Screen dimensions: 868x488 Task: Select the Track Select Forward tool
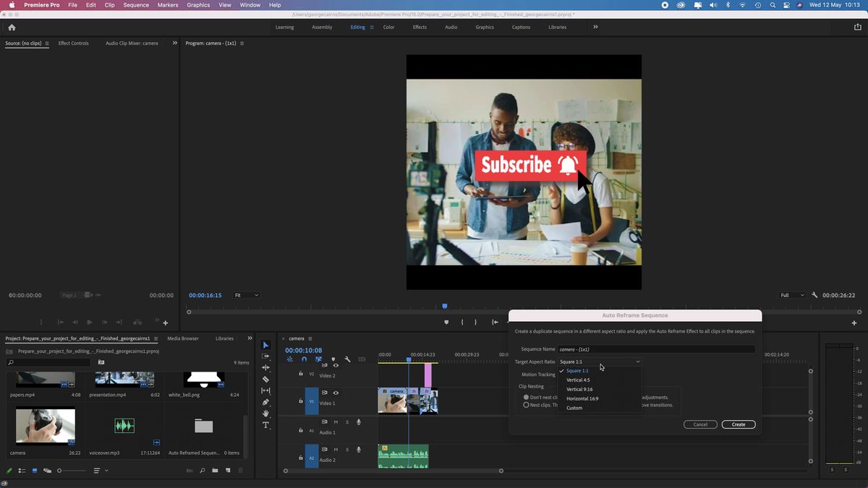pos(265,357)
